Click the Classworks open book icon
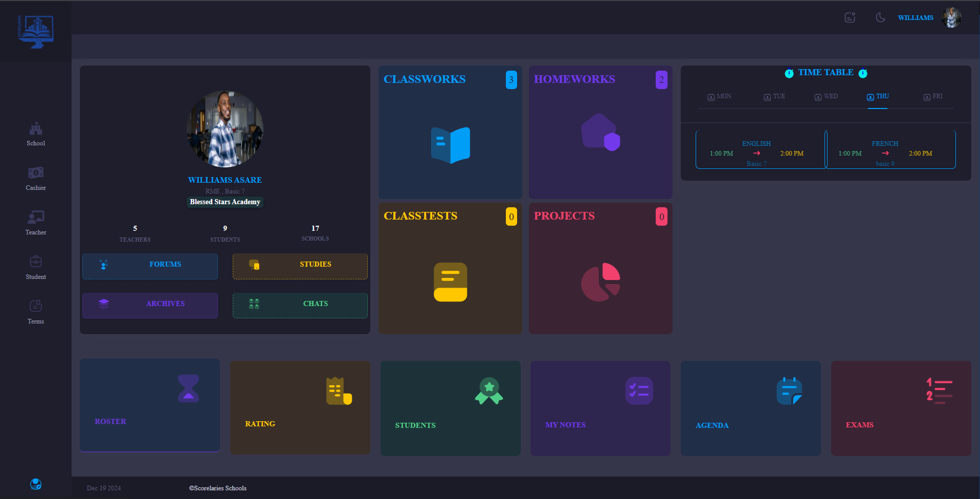The height and width of the screenshot is (499, 980). (450, 145)
